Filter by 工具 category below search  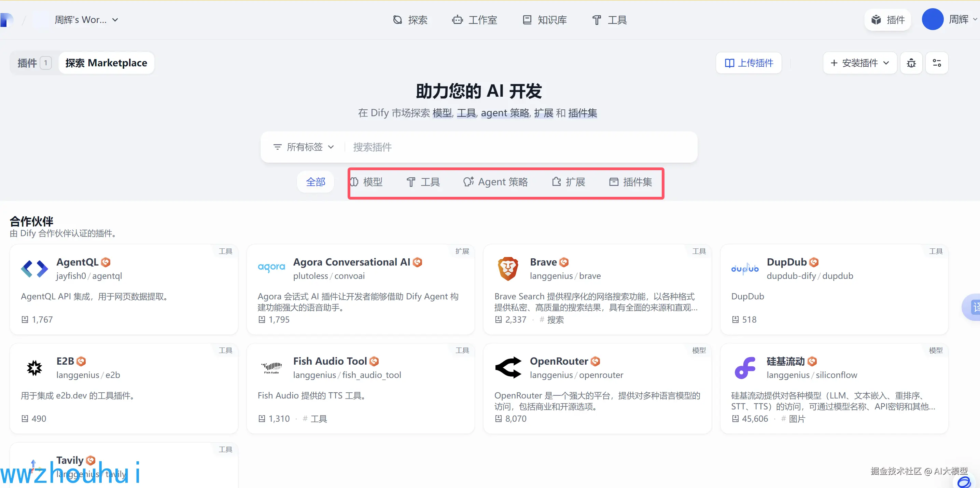[423, 182]
